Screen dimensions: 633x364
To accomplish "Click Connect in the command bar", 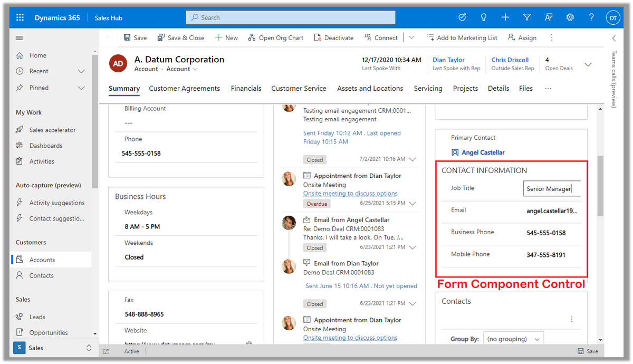I will pos(381,38).
